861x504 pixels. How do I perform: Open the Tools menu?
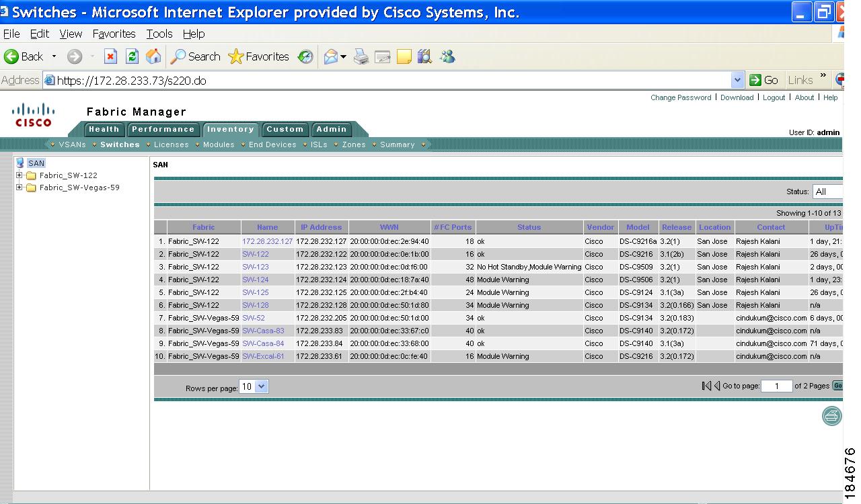tap(159, 34)
